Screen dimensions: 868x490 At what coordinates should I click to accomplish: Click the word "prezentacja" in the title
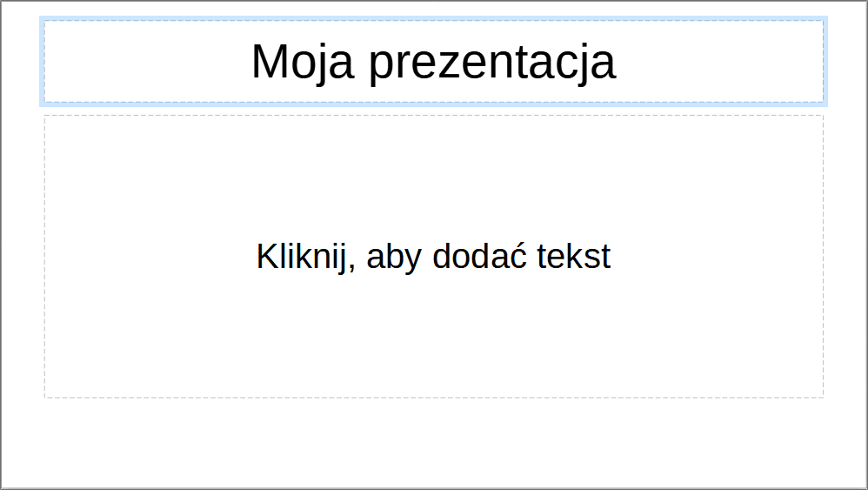coord(491,63)
